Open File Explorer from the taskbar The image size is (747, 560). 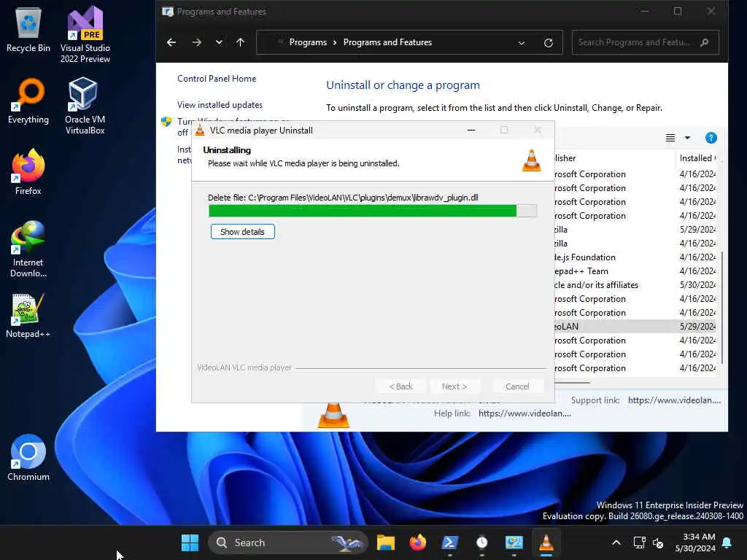(385, 542)
